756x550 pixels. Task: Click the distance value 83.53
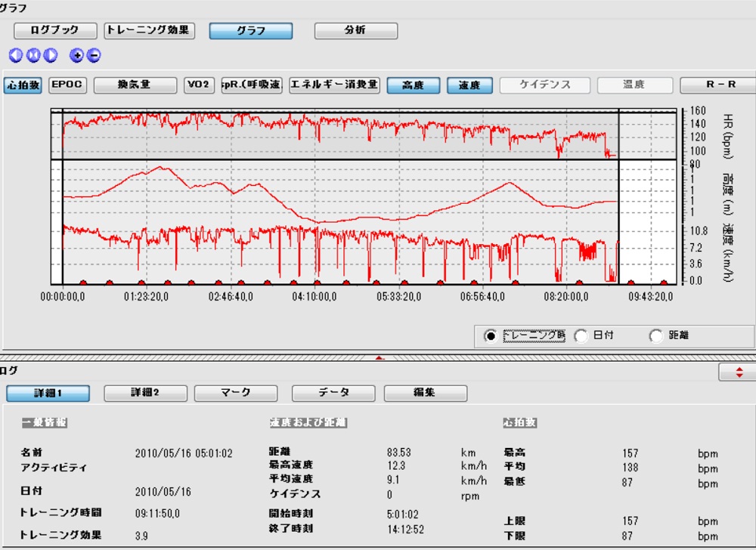398,453
